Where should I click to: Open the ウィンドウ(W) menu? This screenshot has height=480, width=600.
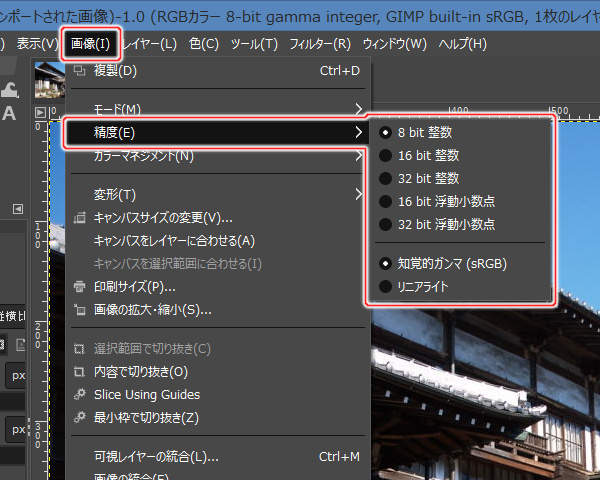pos(395,44)
